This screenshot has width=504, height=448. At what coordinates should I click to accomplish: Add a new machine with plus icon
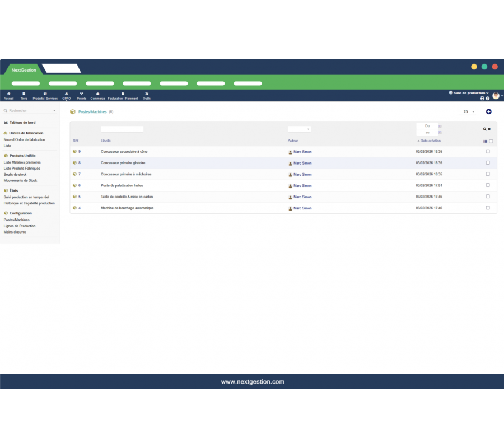pyautogui.click(x=488, y=112)
